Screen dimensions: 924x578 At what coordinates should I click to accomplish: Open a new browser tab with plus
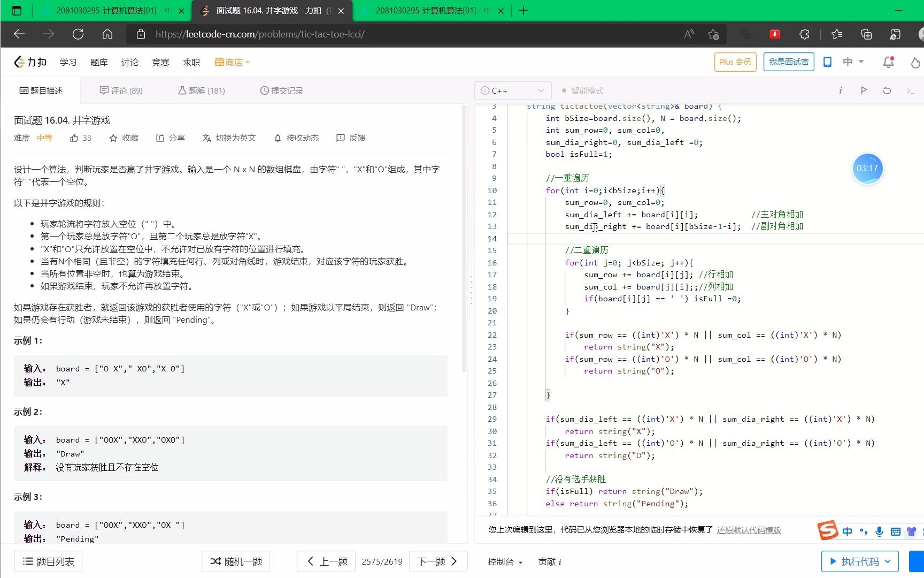pyautogui.click(x=523, y=11)
